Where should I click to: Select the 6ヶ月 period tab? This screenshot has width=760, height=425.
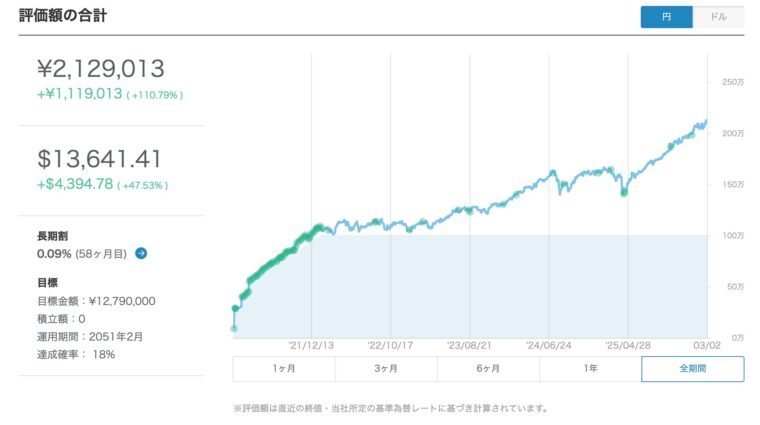(x=488, y=369)
